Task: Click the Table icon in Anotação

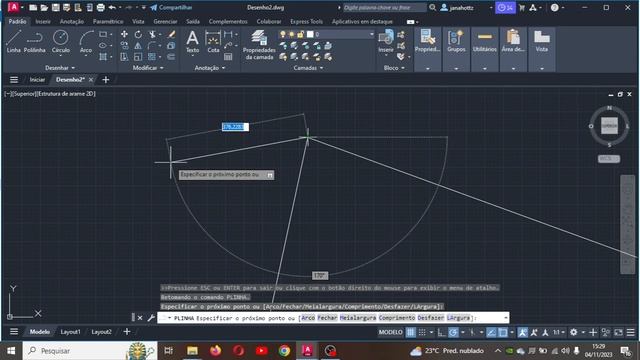Action: 228,57
